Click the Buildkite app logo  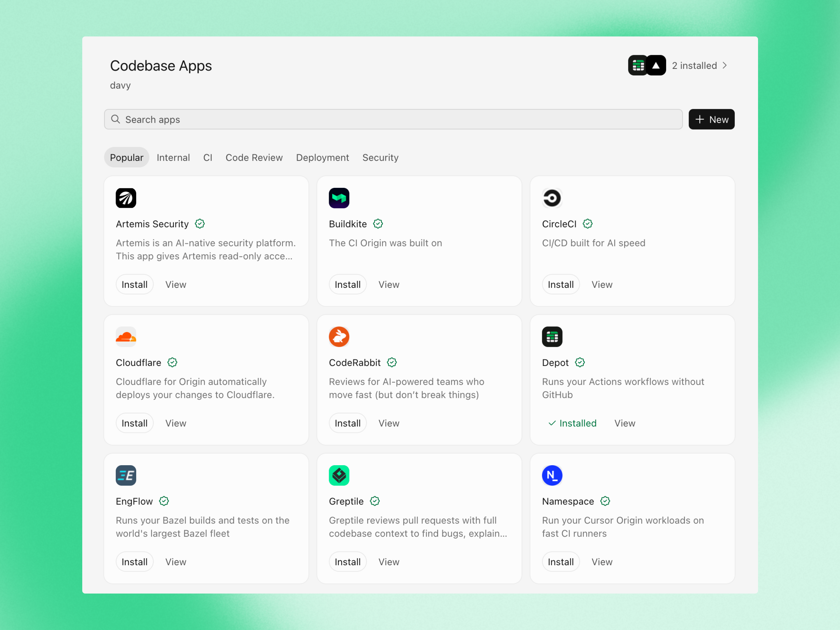[x=339, y=198]
